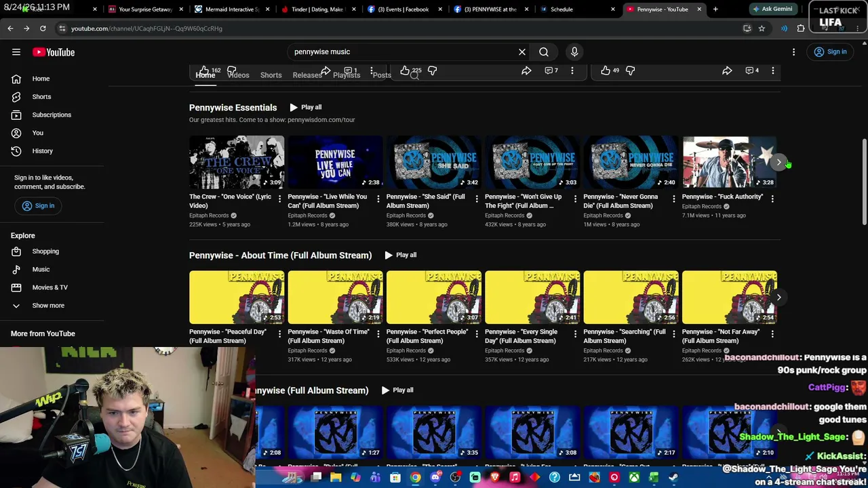Viewport: 868px width, 488px height.
Task: Open "Won't Give Up The Fight" title link
Action: click(x=524, y=201)
